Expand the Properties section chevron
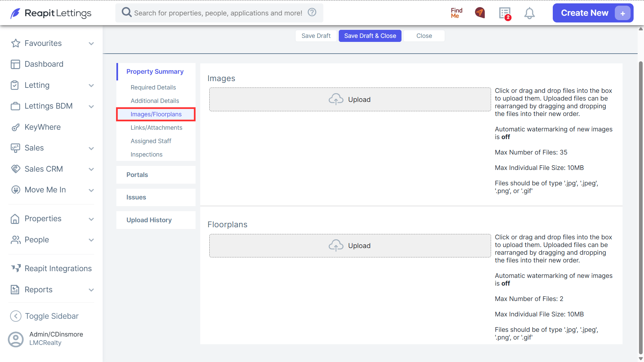 click(x=91, y=219)
